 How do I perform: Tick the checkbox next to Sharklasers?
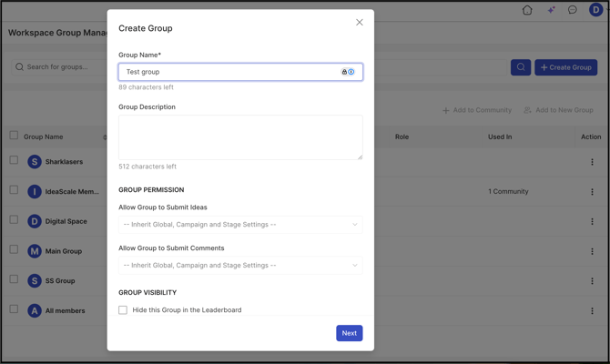pos(14,160)
